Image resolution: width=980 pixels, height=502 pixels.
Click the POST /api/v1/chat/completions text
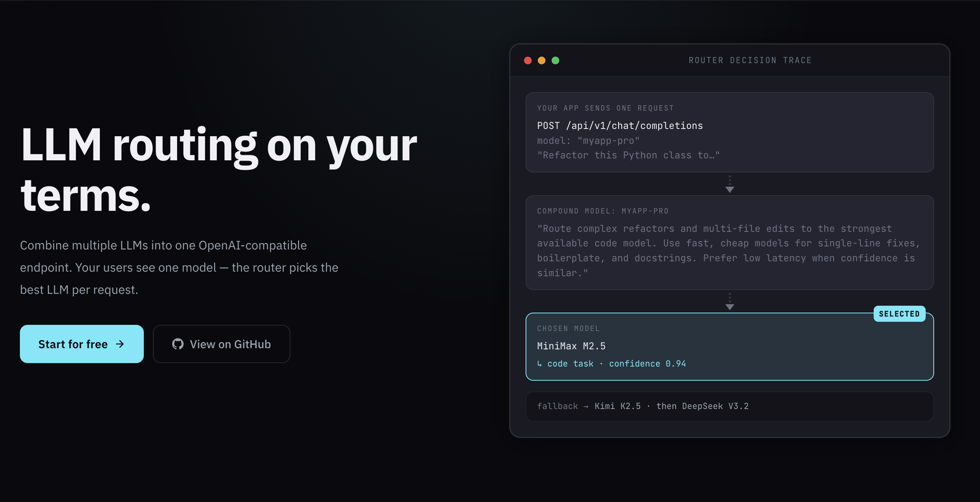coord(620,125)
